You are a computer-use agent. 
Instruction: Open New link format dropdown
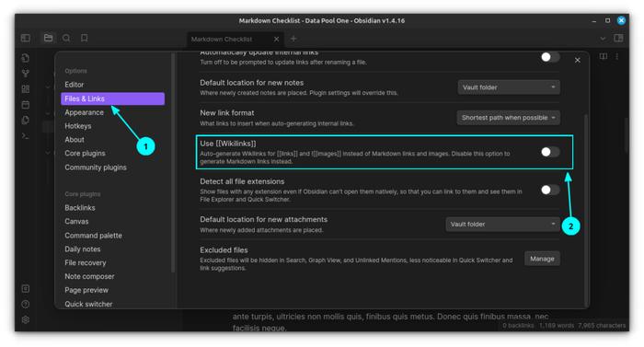pyautogui.click(x=508, y=118)
